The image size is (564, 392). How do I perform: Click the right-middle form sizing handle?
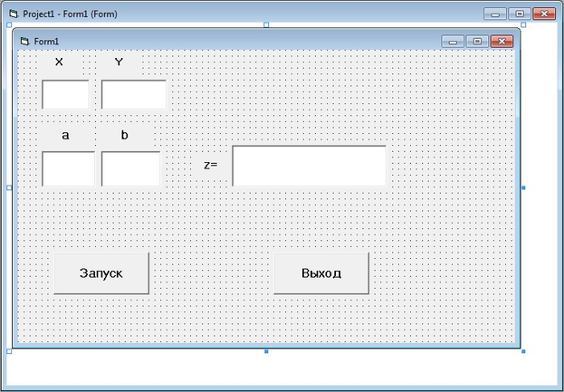pos(523,187)
